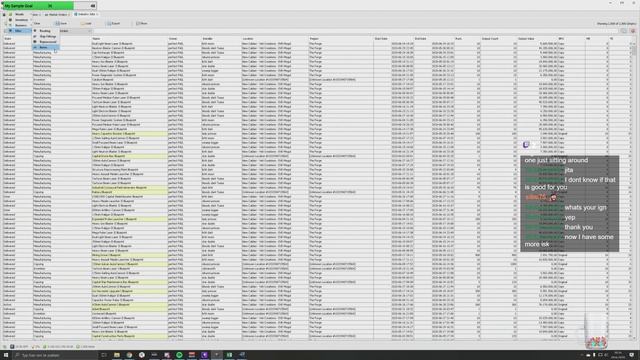Select the highlighted Misc menu entry
640x360 pixels.
(x=18, y=31)
